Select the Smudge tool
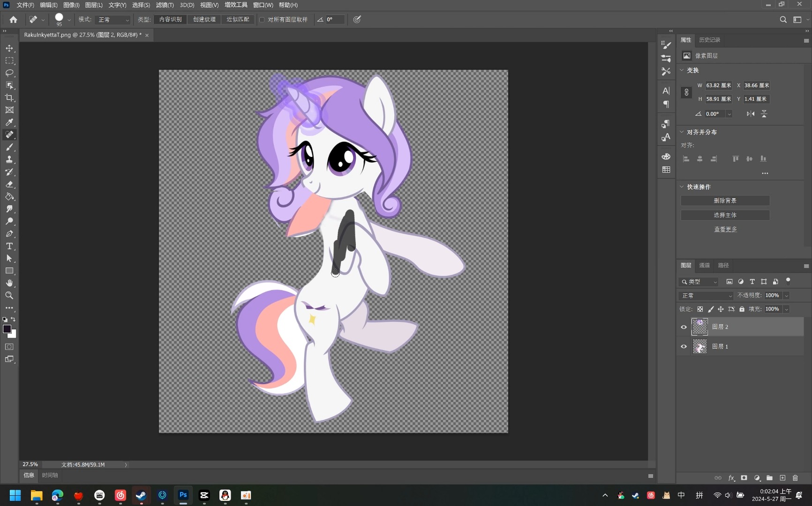 9,209
